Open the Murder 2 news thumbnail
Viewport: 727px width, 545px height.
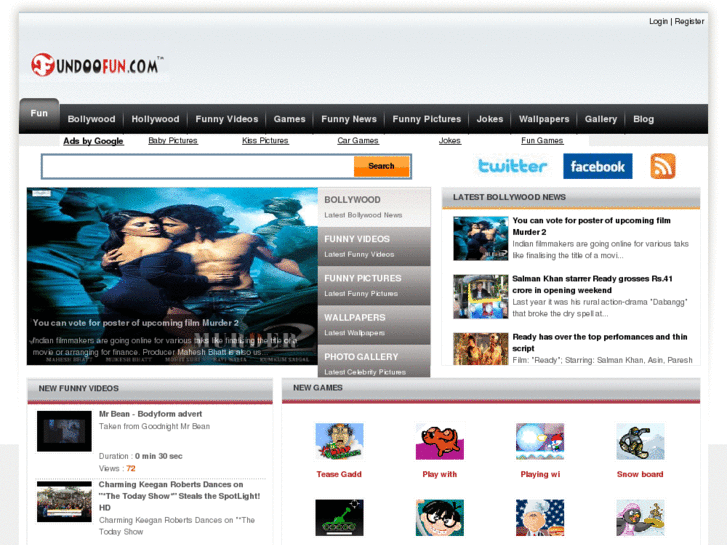click(481, 238)
